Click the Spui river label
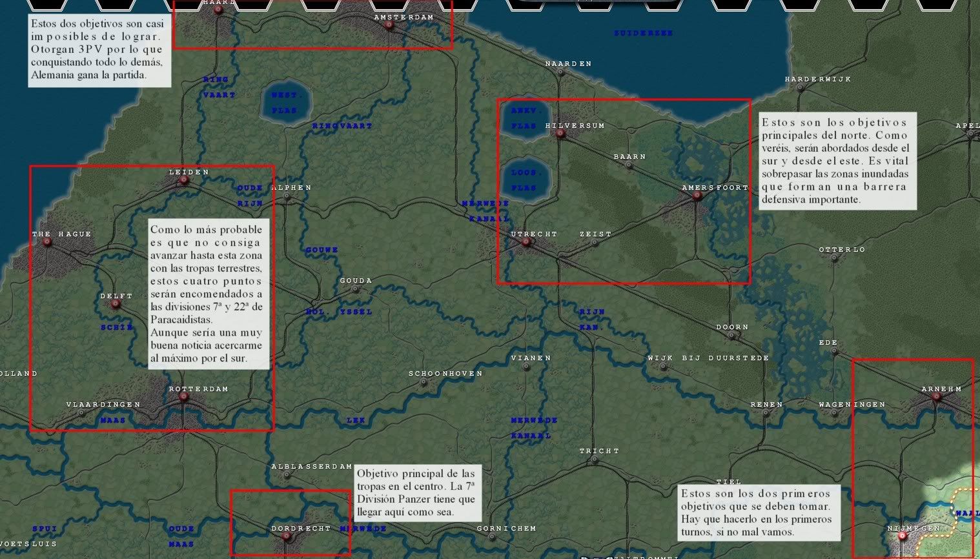This screenshot has height=559, width=980. click(x=45, y=529)
